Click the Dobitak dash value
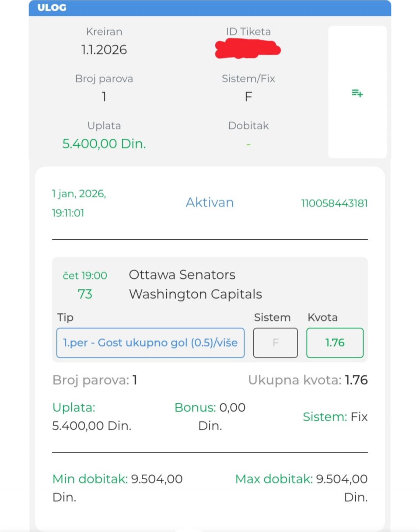Screen dimensions: 420x532 click(x=248, y=144)
